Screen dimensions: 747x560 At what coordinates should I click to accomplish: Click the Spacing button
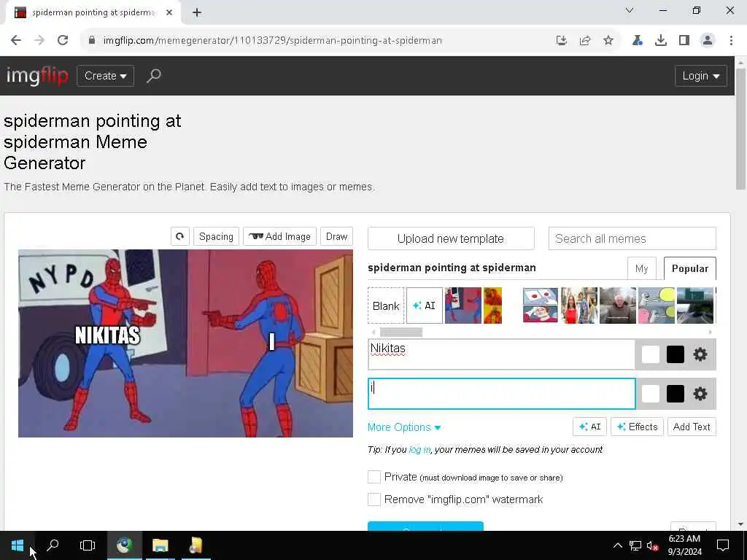[x=216, y=236]
